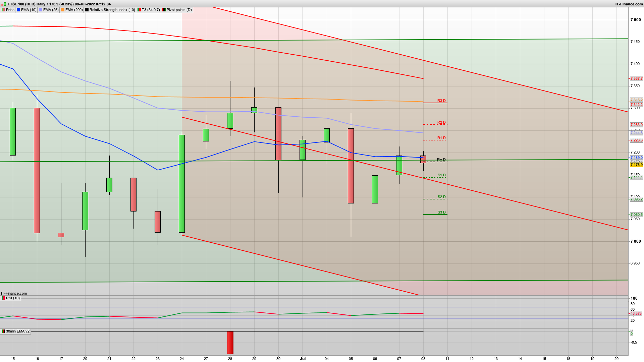Click date 24 on the time axis

[182, 359]
